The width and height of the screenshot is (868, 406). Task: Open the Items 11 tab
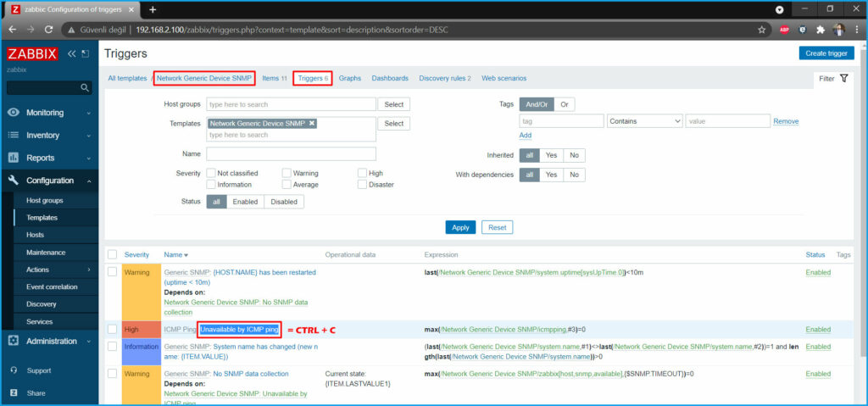275,79
